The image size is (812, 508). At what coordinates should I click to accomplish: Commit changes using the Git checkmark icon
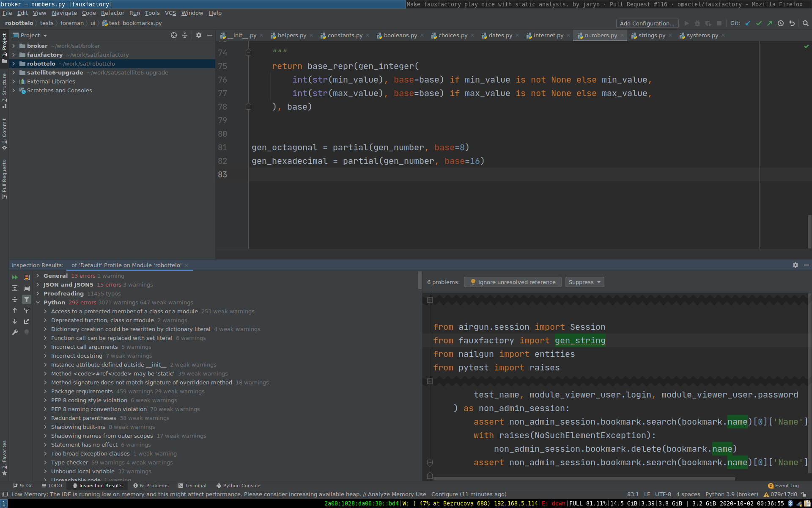759,23
